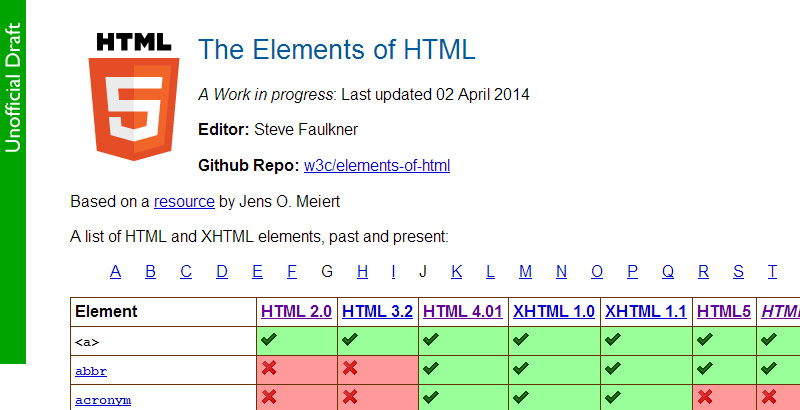Image resolution: width=800 pixels, height=410 pixels.
Task: Click the red X for abbr in HTML 3.2
Action: tap(349, 369)
